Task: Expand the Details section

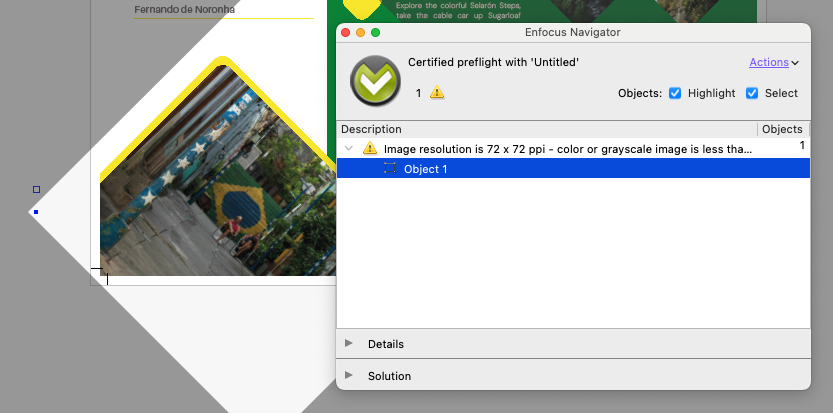Action: pos(348,343)
